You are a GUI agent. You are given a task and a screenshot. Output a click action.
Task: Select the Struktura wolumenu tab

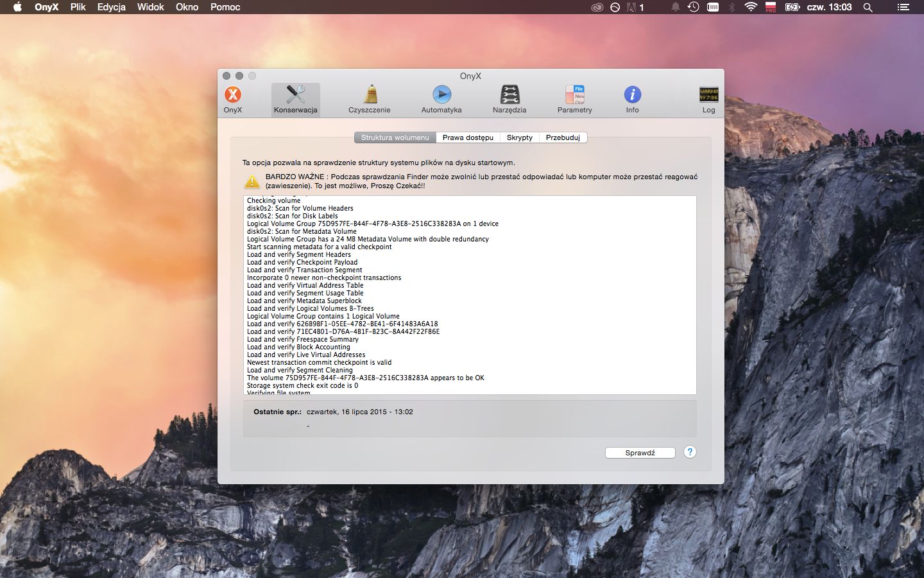pos(395,137)
